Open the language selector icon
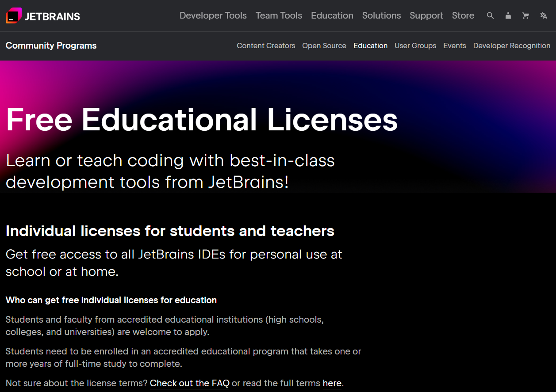Viewport: 556px width, 392px height. (544, 15)
